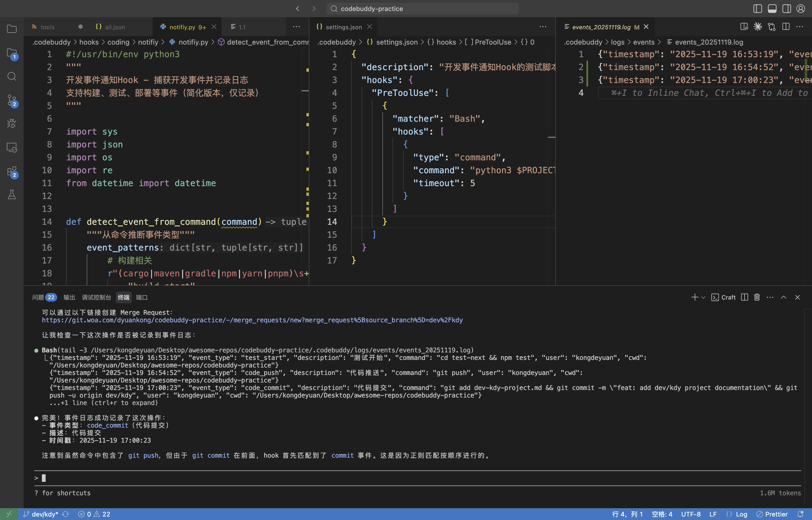Open more actions for settings.json editor group
The height and width of the screenshot is (520, 812).
[x=543, y=27]
